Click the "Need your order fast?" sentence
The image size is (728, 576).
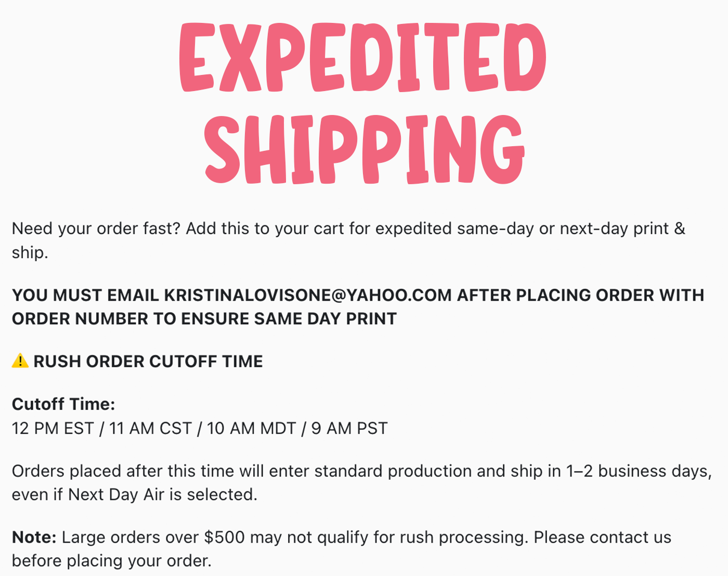point(96,228)
